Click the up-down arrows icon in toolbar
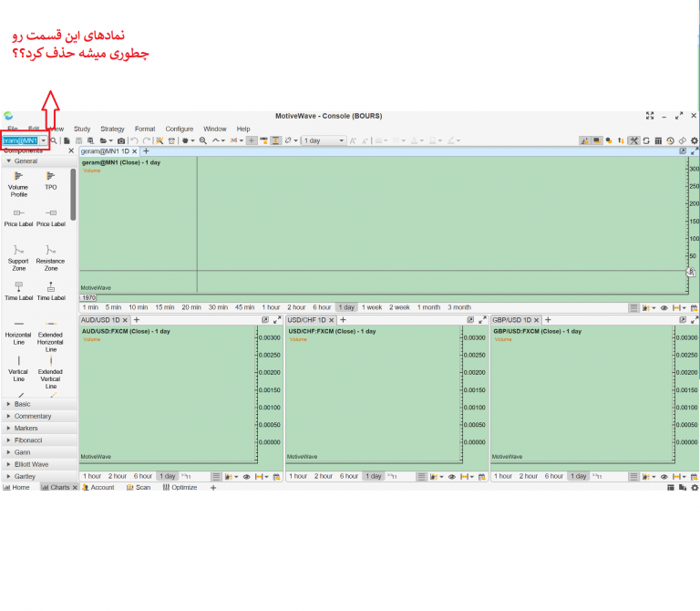 tap(621, 140)
